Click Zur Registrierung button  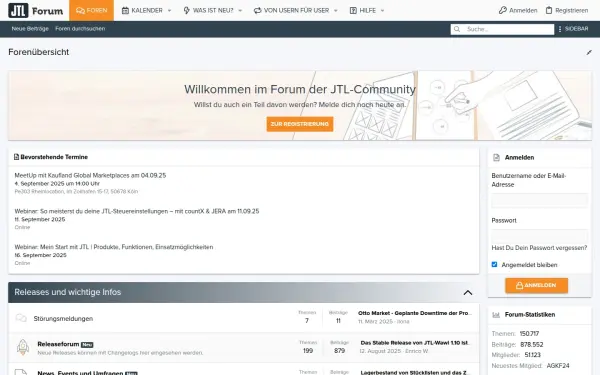click(300, 124)
